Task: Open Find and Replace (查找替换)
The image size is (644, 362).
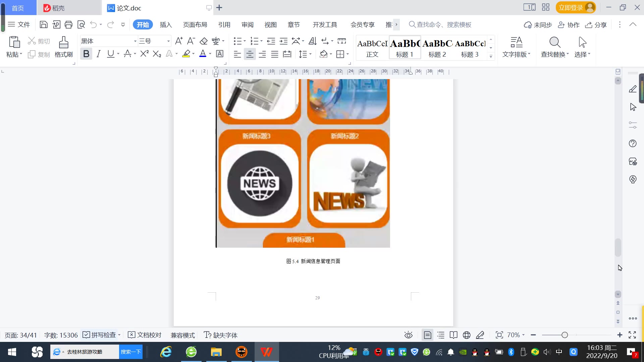Action: (x=554, y=47)
